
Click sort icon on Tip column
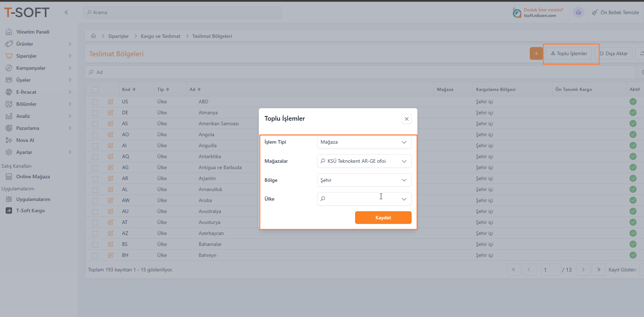(x=168, y=90)
